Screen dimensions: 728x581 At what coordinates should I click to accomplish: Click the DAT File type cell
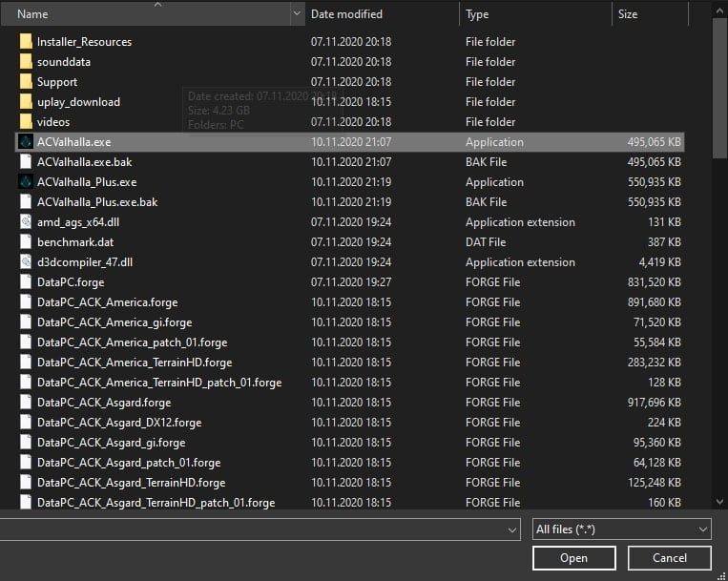[x=486, y=241]
